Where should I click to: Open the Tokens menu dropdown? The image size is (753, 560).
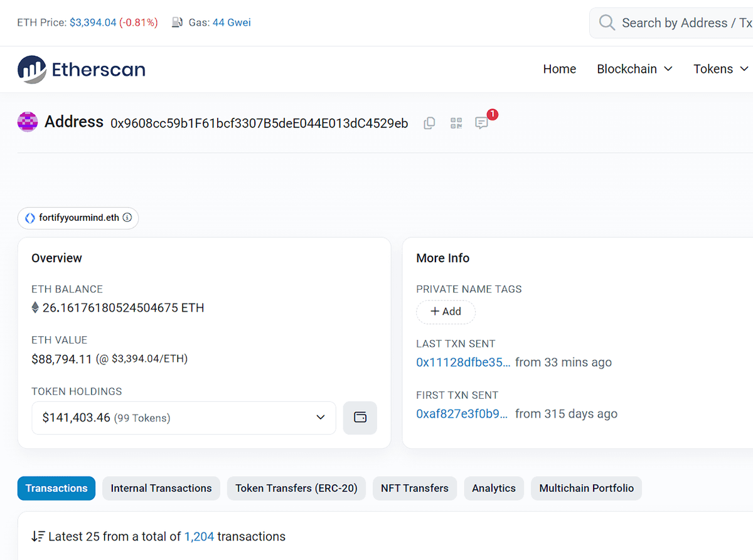[721, 69]
